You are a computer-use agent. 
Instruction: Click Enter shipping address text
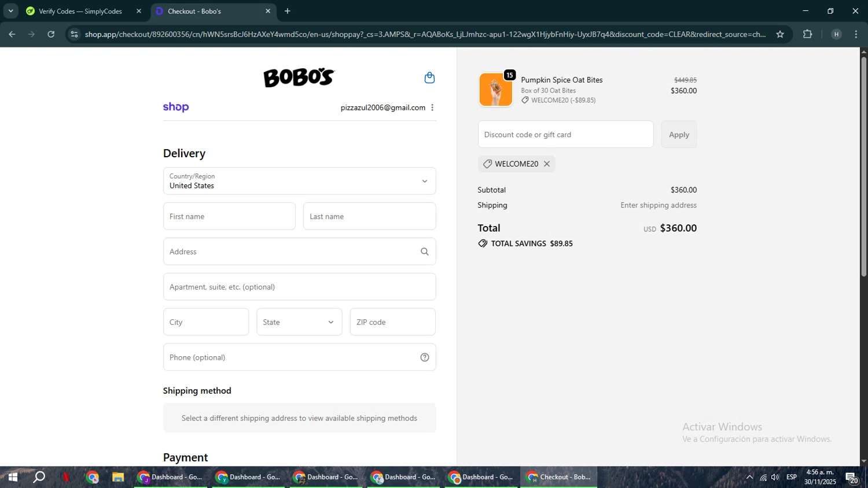coord(659,205)
